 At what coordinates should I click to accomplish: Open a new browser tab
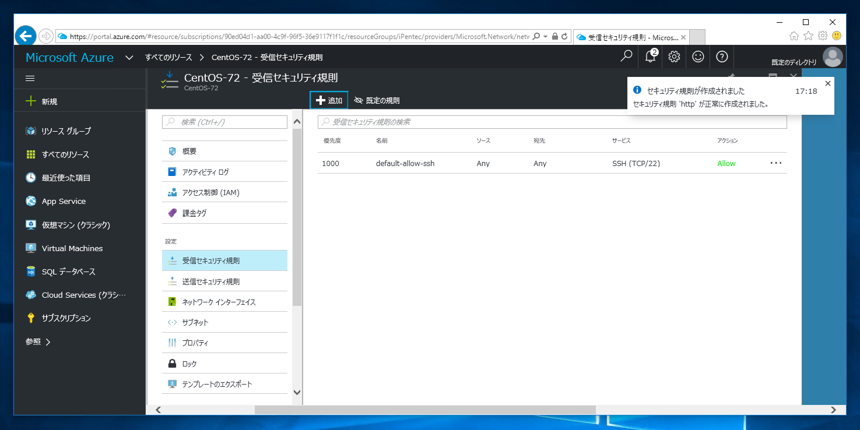(697, 37)
